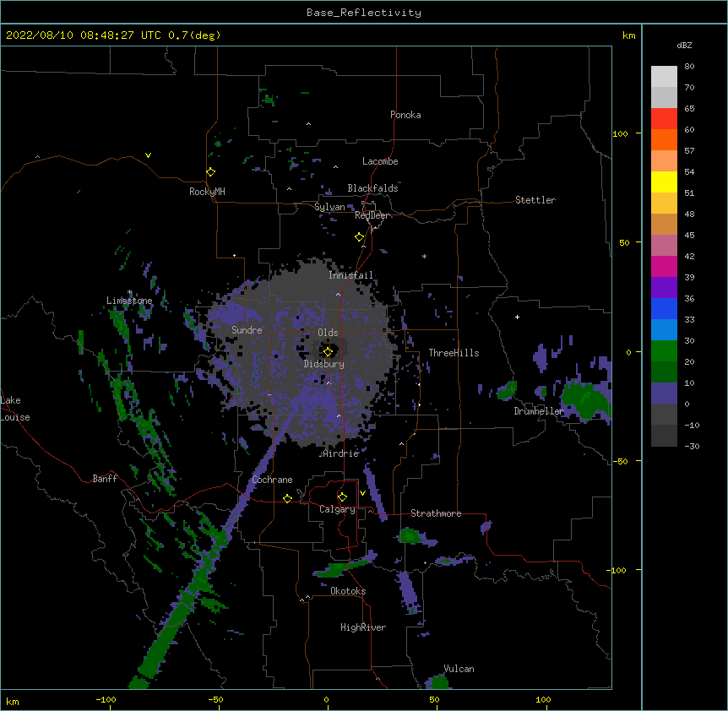Click the yellow diamond marker above RockyMH
728x711 pixels.
click(211, 172)
